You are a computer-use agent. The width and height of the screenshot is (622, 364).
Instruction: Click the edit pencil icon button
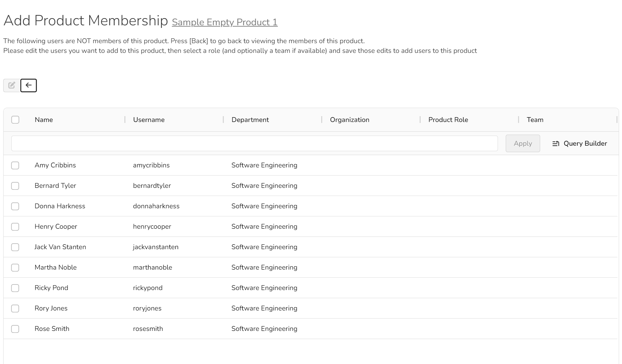[x=12, y=85]
